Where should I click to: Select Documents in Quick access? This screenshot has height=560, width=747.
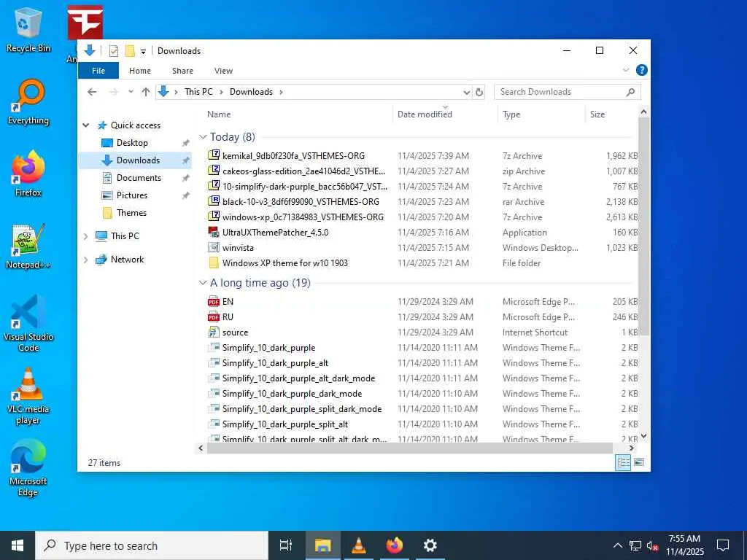(139, 178)
